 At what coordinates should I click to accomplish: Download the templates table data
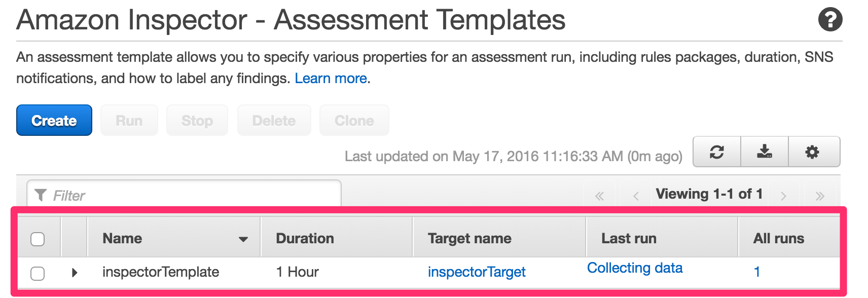click(764, 152)
